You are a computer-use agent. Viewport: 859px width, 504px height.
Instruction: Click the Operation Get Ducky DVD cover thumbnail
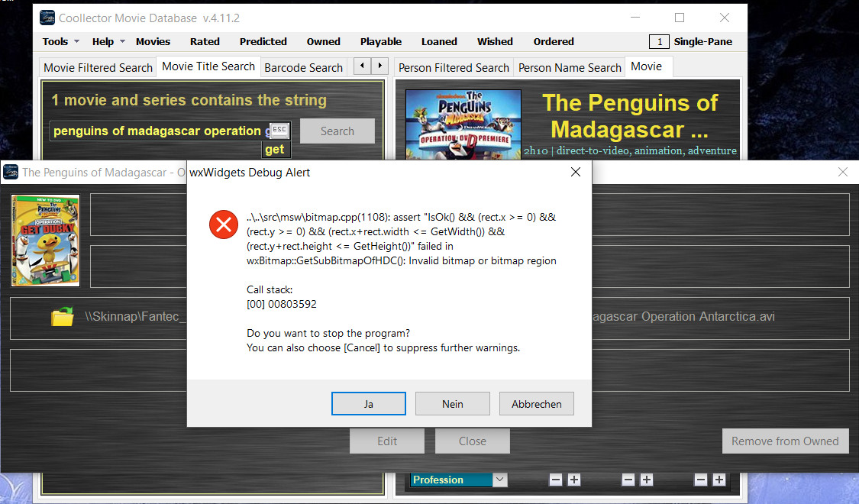tap(46, 241)
